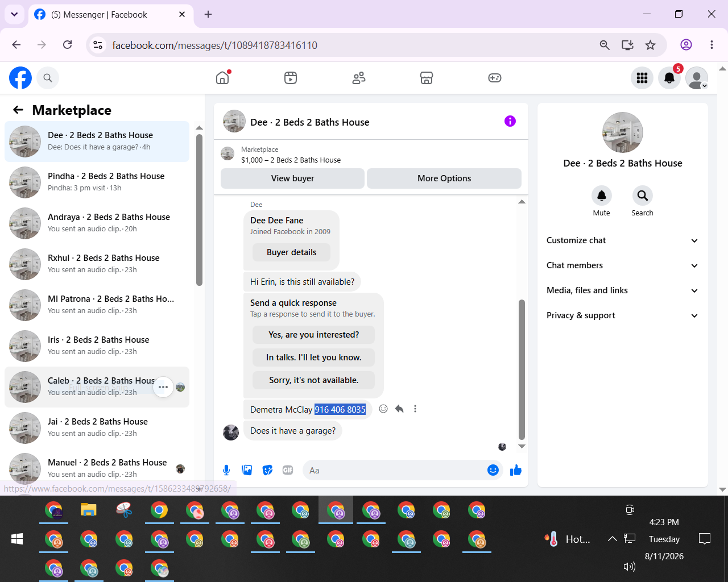
Task: React to the Demetra McClay message
Action: [383, 409]
